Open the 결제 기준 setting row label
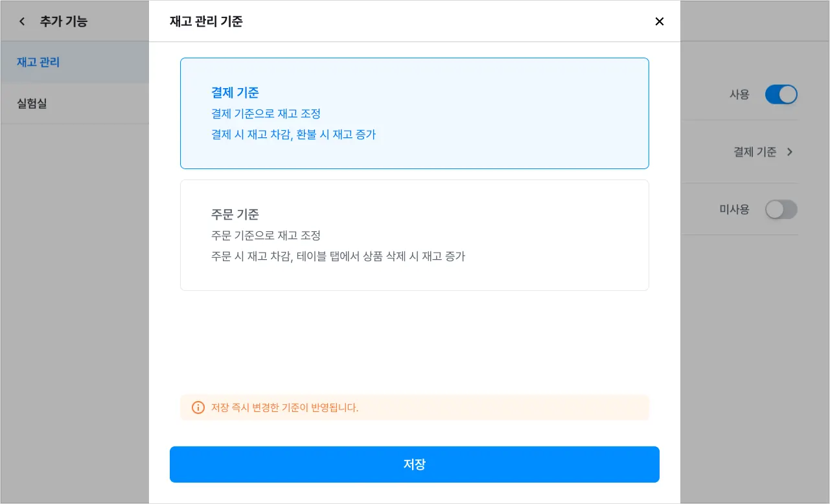 click(754, 152)
